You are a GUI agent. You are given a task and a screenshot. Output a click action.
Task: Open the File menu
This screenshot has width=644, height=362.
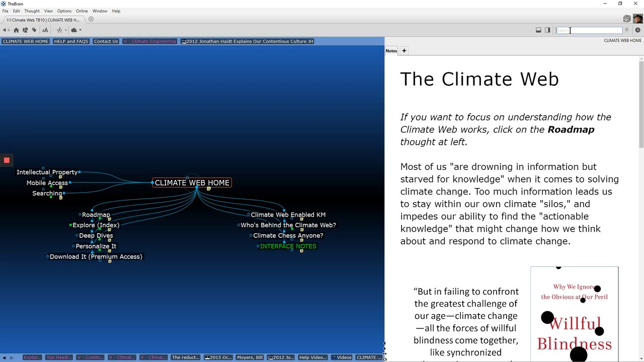[x=5, y=11]
